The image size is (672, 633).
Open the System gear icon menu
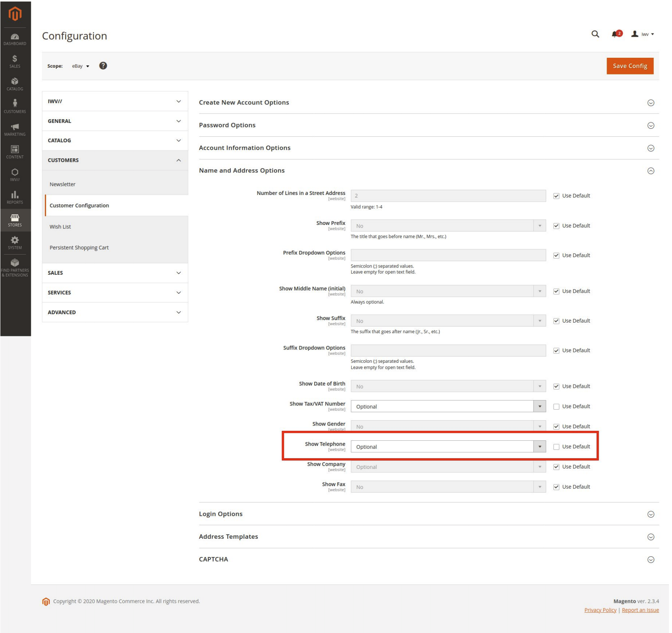tap(15, 242)
